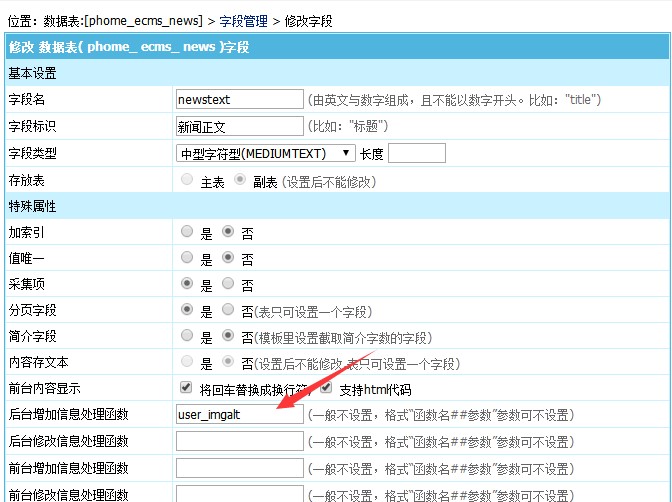
Task: Select 是 radio for 简介字段
Action: coord(187,336)
